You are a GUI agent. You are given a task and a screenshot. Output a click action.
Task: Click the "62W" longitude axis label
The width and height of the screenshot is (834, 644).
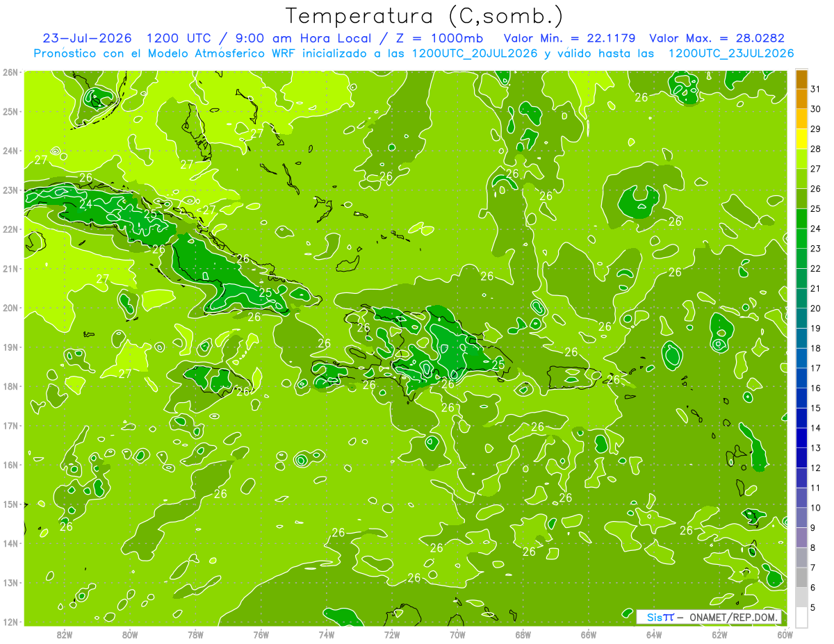[719, 634]
